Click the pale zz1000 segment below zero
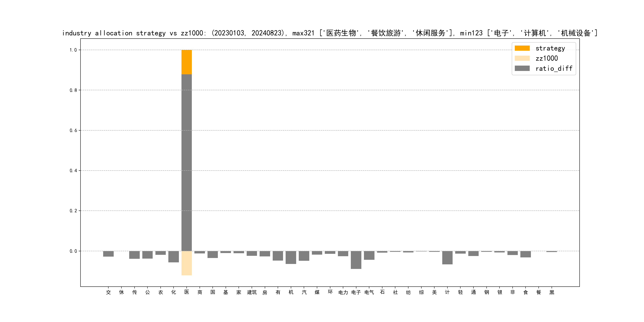Screen dimensions: 644x322 186,263
